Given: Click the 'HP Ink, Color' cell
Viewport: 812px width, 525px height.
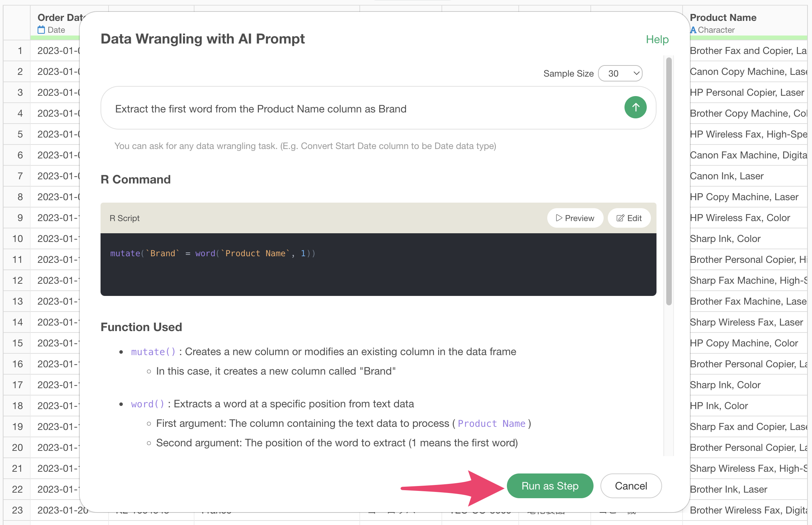Looking at the screenshot, I should click(719, 406).
